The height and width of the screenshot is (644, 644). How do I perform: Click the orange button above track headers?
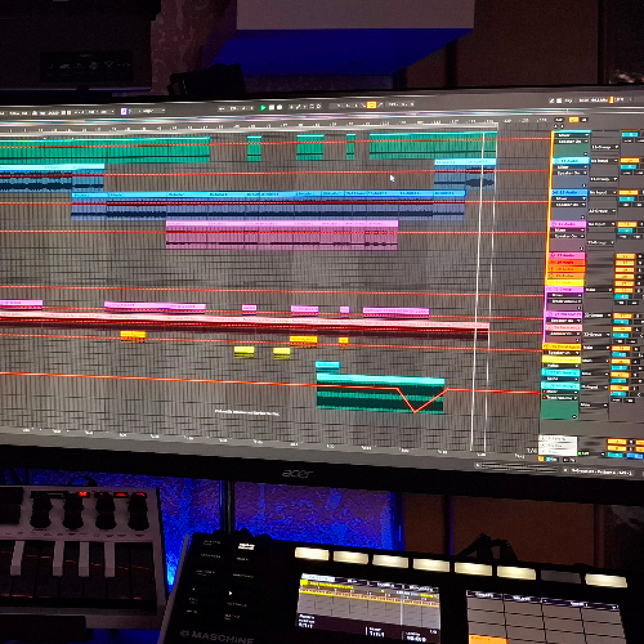click(574, 120)
